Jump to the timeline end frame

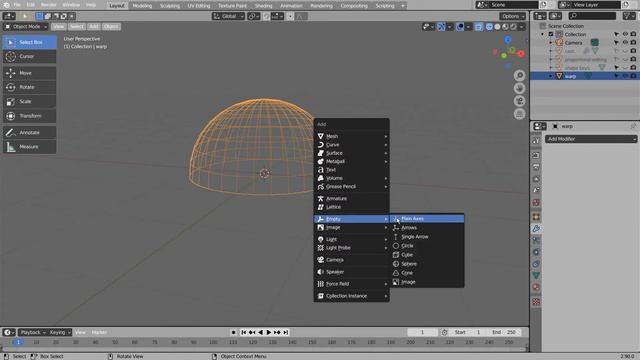click(286, 333)
